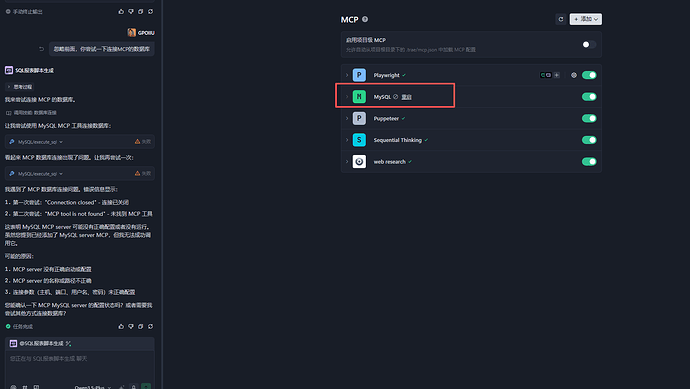Screen dimensions: 690x389
Task: Dislike the latest response (thumbs down)
Action: coord(131,327)
